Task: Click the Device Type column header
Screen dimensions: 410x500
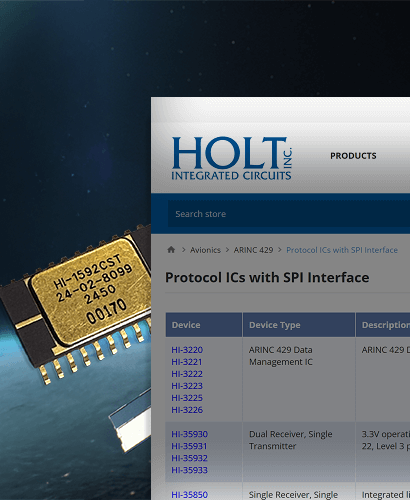Action: [299, 325]
